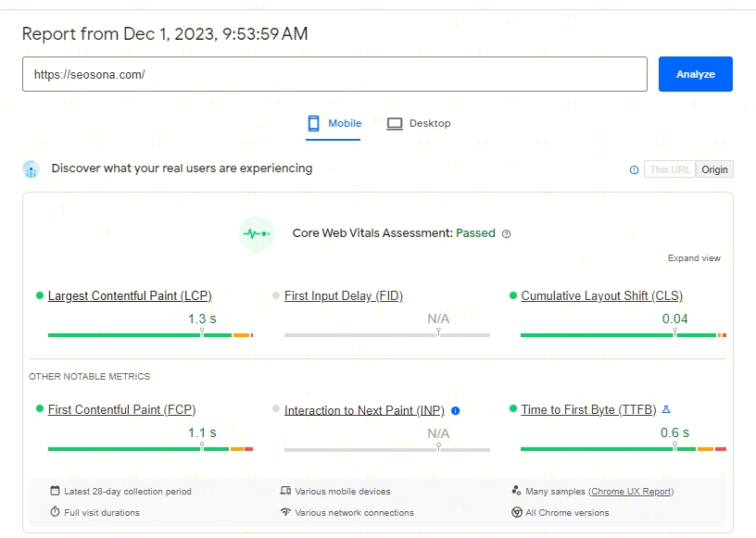The width and height of the screenshot is (756, 538).
Task: Click the LCP distribution bar
Action: (150, 334)
